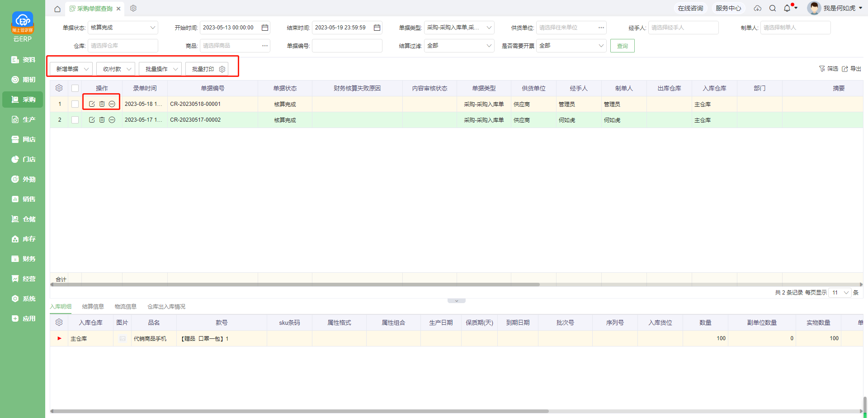Check the checkbox for row 2

(75, 120)
